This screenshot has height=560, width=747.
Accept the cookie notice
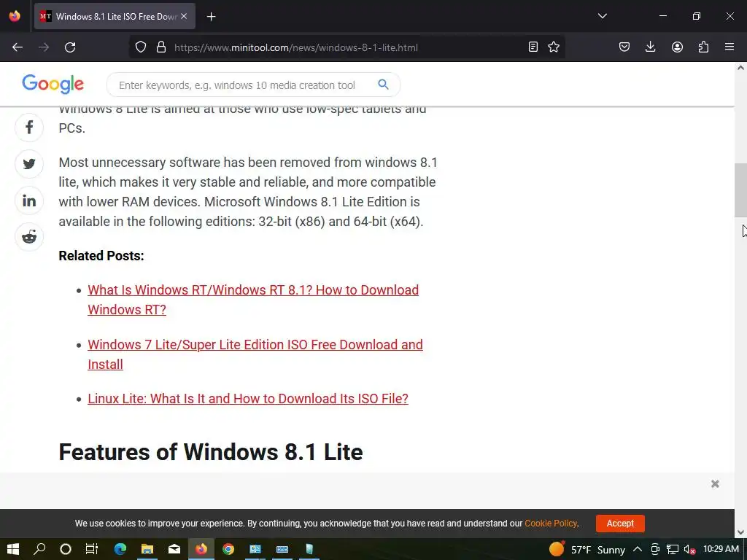point(620,524)
